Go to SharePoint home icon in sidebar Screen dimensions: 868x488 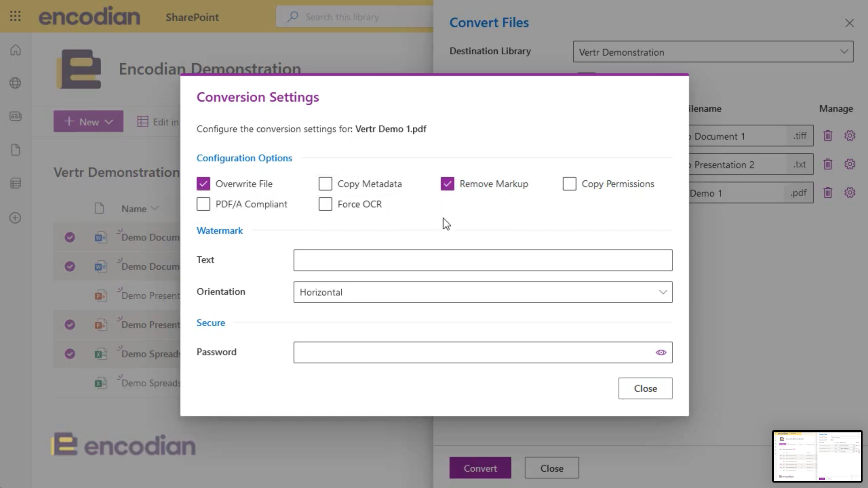[x=15, y=50]
